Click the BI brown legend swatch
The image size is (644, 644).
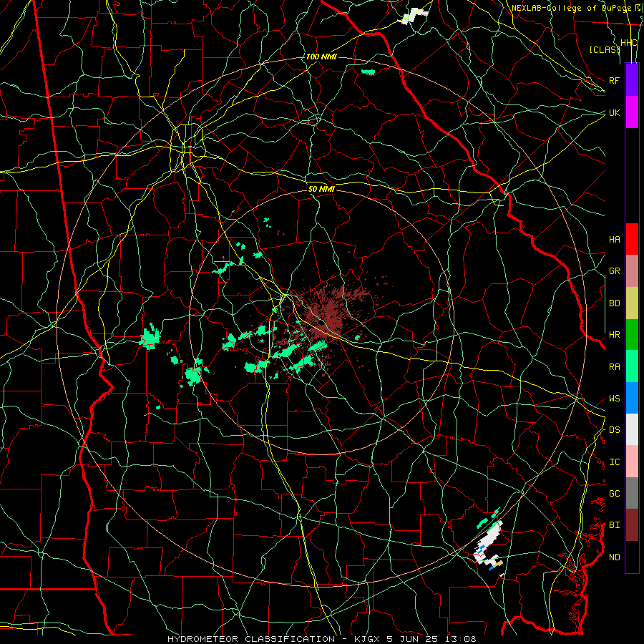point(632,525)
